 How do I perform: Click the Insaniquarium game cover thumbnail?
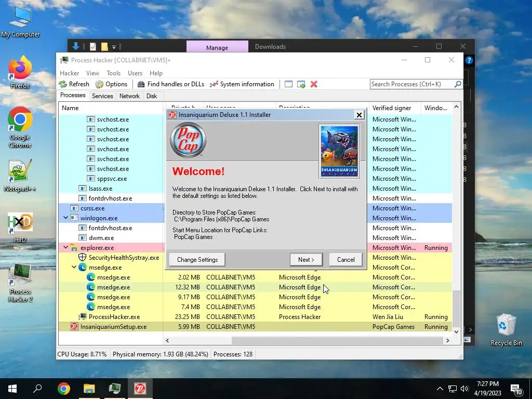click(339, 151)
